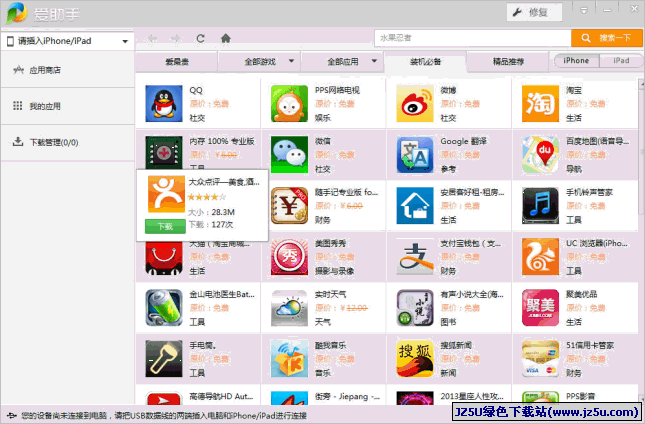
Task: Click the 摄影与录像 category under 美图秀秀
Action: point(334,271)
